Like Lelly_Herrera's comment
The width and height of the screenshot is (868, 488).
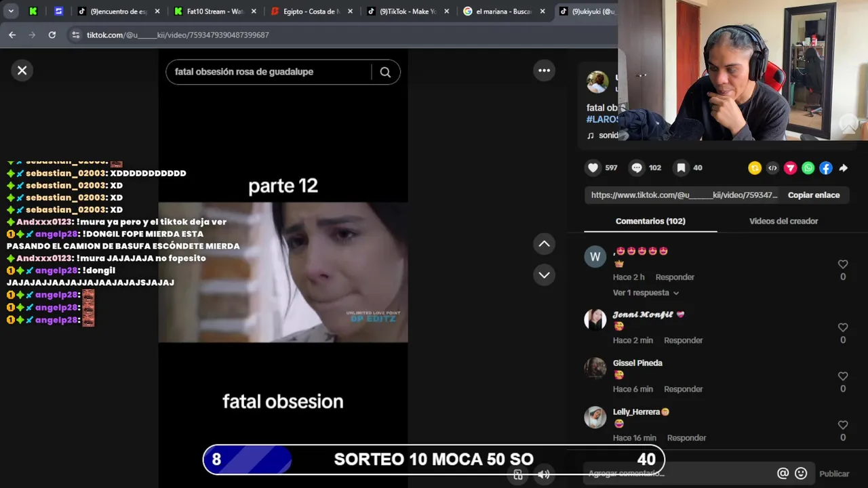843,425
